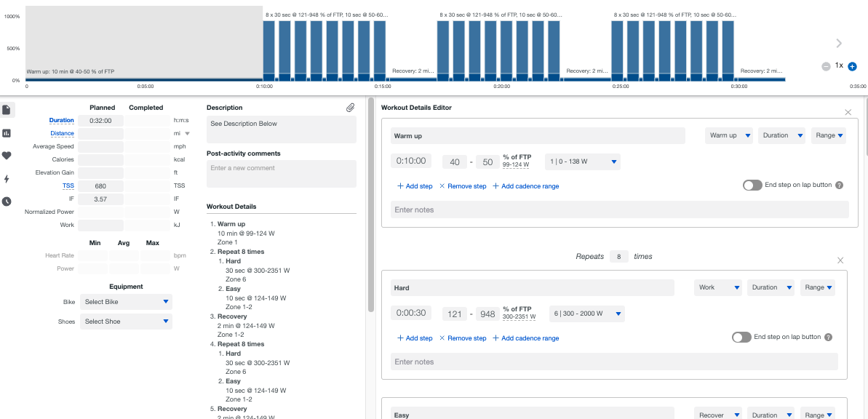868x419 pixels.
Task: Open Warm up step type dropdown
Action: click(x=728, y=135)
